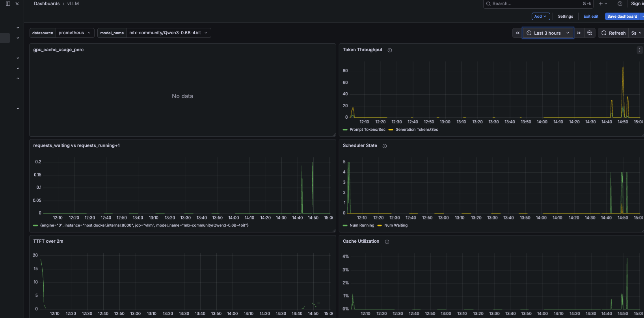The width and height of the screenshot is (644, 318).
Task: Open the 5s refresh interval dropdown
Action: tap(636, 33)
